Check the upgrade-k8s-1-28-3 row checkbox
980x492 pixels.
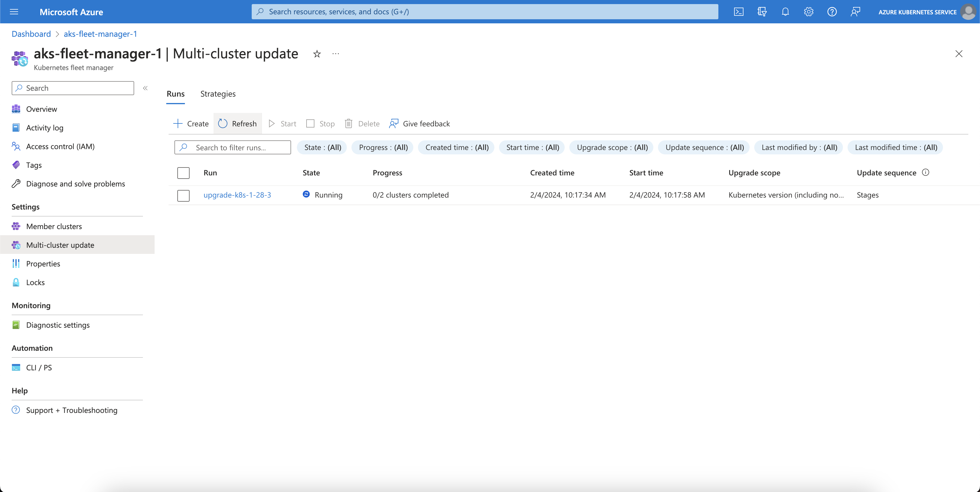tap(183, 195)
